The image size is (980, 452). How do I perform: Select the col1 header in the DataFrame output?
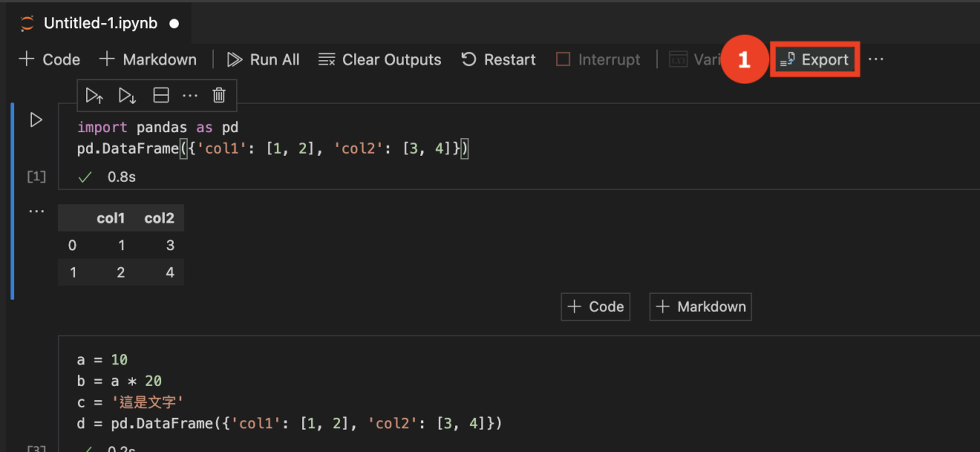(110, 217)
